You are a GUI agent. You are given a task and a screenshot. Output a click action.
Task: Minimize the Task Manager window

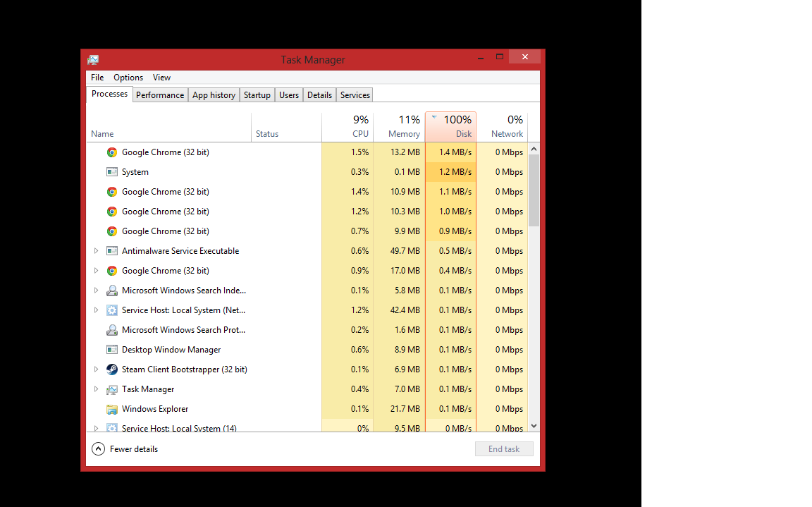pos(481,58)
